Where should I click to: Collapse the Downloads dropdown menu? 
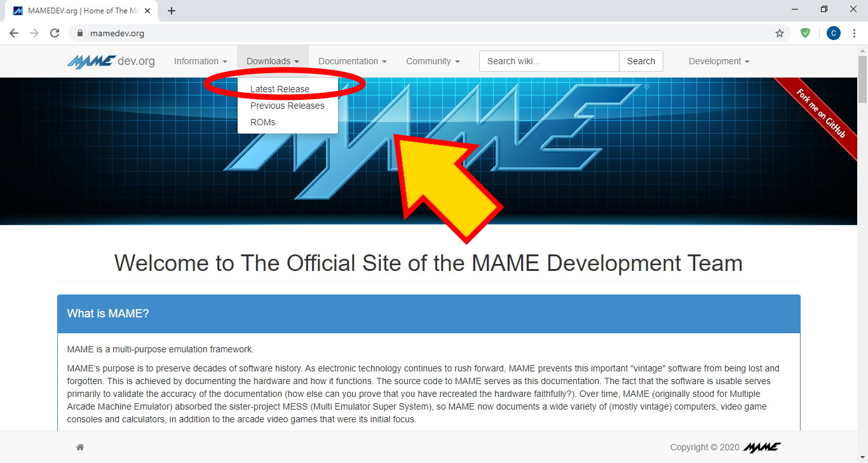(x=273, y=61)
